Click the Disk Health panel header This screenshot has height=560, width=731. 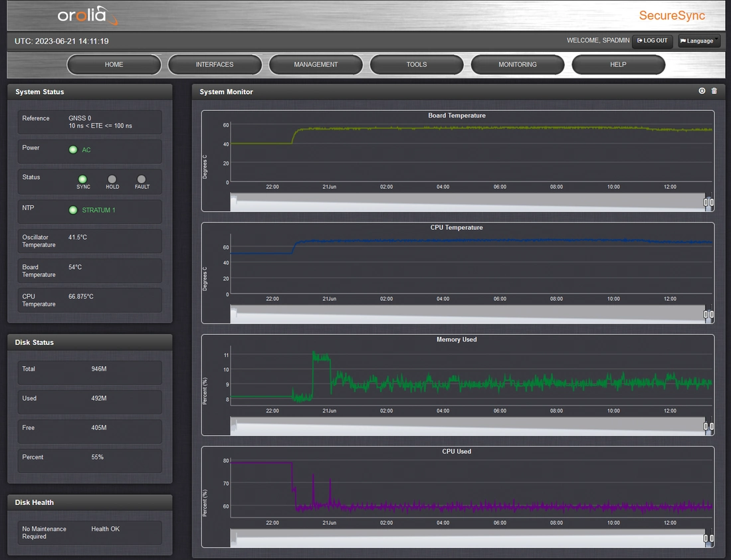(90, 502)
